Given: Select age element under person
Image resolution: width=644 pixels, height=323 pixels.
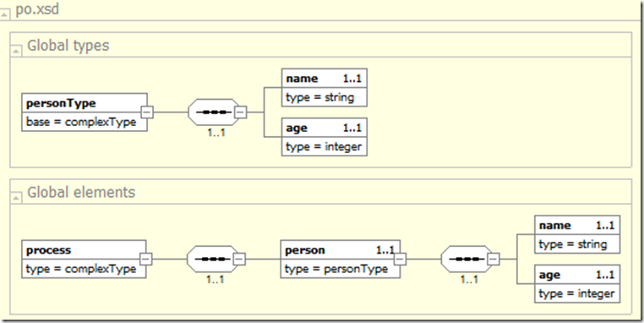Looking at the screenshot, I should (577, 283).
